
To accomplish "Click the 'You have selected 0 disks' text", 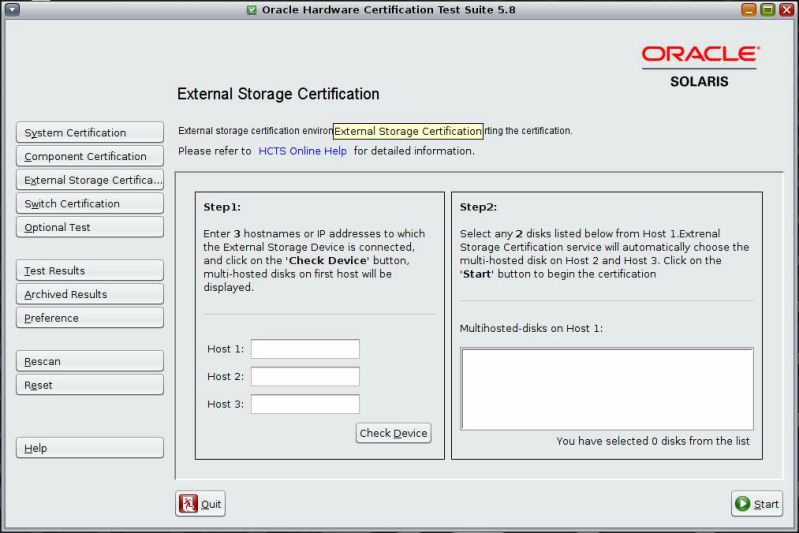I will pos(653,441).
